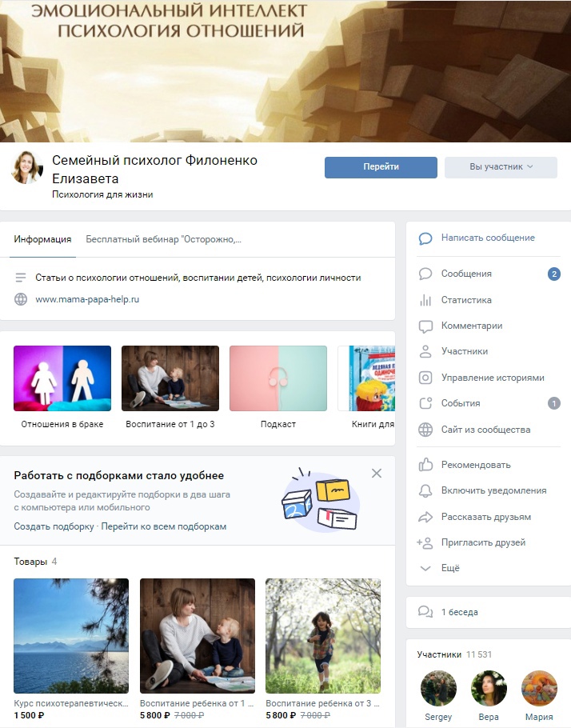Click the Участники 11 531 heading
Image resolution: width=571 pixels, height=728 pixels.
pos(454,654)
